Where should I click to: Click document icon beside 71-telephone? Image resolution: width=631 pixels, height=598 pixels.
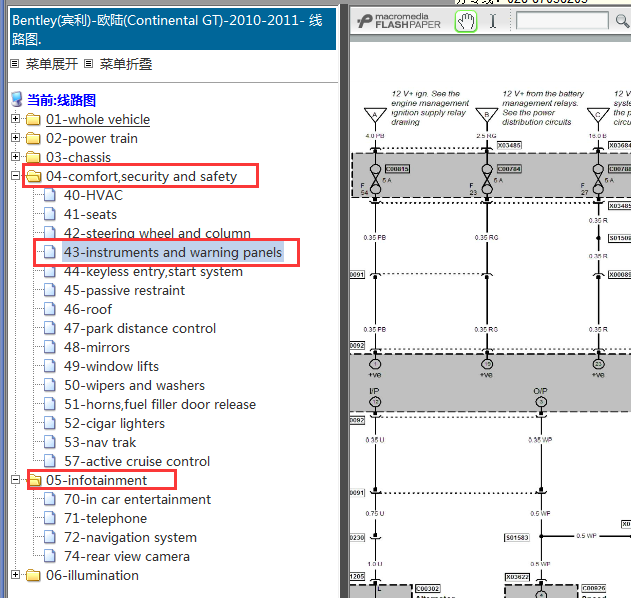coord(49,519)
